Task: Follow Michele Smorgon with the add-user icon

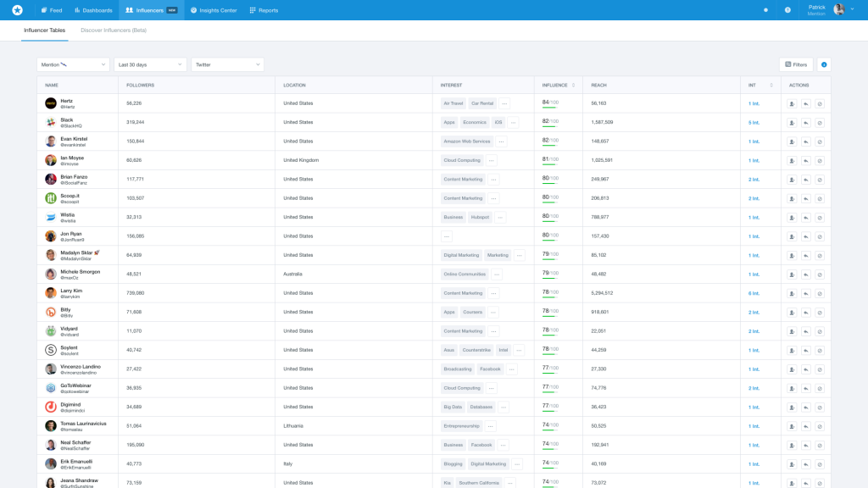Action: 792,274
